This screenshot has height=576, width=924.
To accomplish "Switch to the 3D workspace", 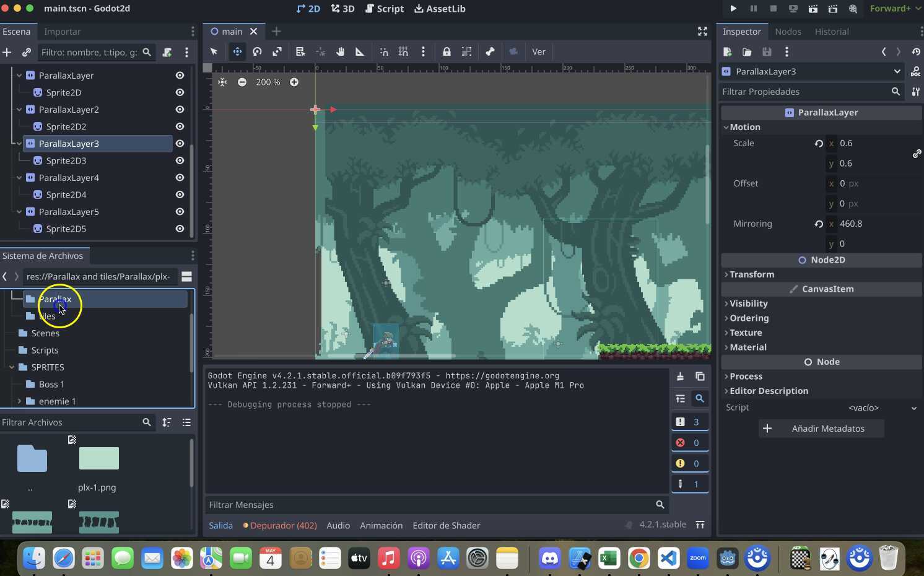I will [x=342, y=9].
